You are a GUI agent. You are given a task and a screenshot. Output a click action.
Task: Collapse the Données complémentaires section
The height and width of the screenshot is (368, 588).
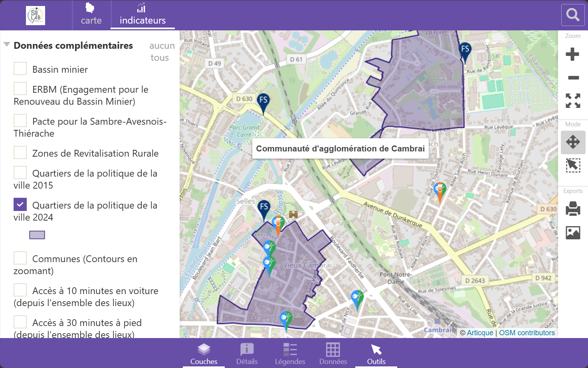pyautogui.click(x=7, y=45)
